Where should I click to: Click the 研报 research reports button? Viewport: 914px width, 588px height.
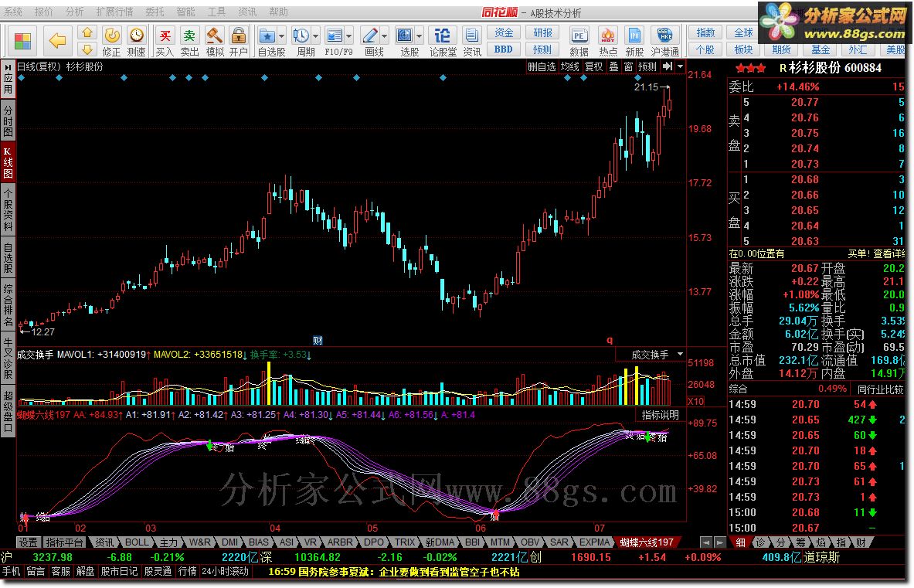[542, 32]
